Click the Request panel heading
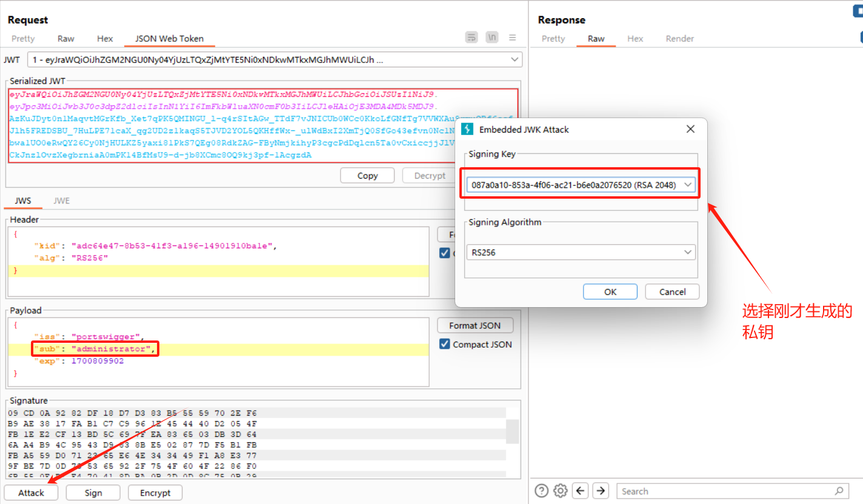863x504 pixels. coord(28,20)
